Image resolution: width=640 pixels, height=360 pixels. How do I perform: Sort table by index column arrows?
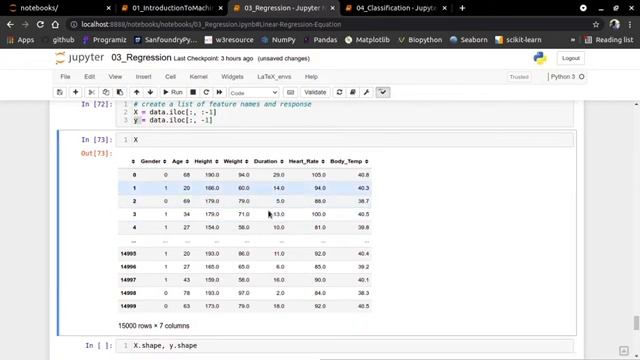tap(133, 162)
